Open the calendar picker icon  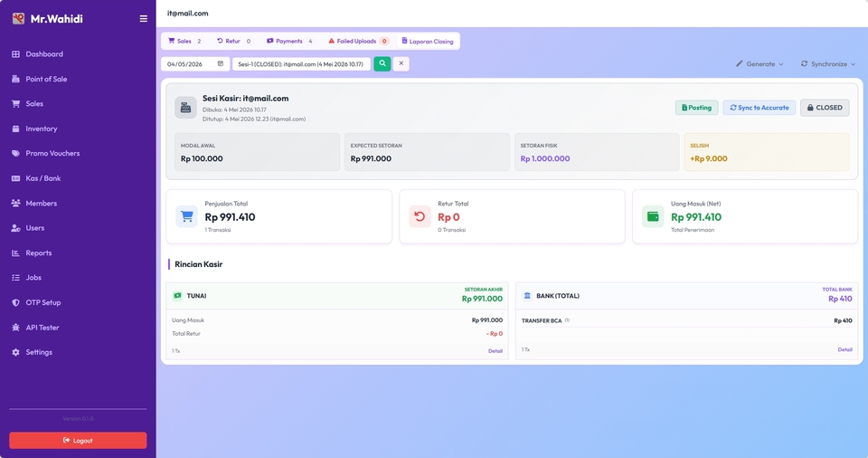pos(221,63)
